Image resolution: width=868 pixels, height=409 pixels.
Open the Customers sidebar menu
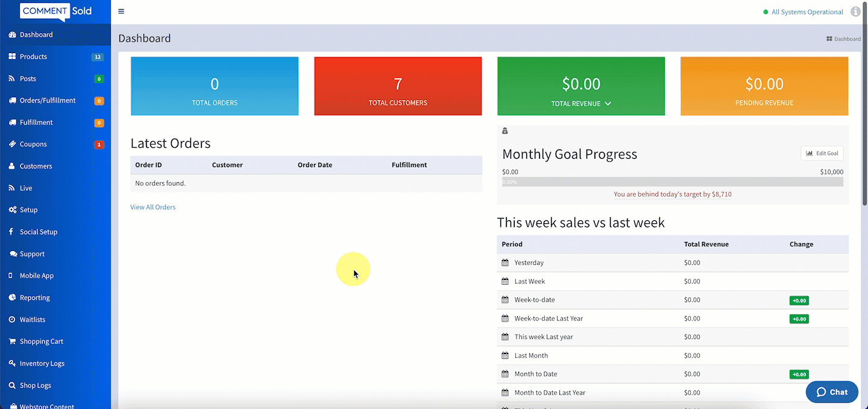(36, 166)
